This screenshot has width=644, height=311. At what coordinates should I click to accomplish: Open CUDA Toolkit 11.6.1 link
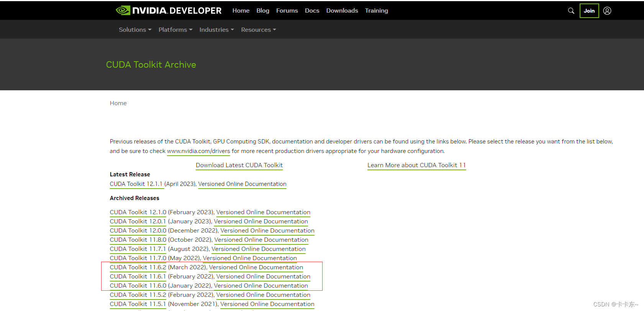pos(138,277)
